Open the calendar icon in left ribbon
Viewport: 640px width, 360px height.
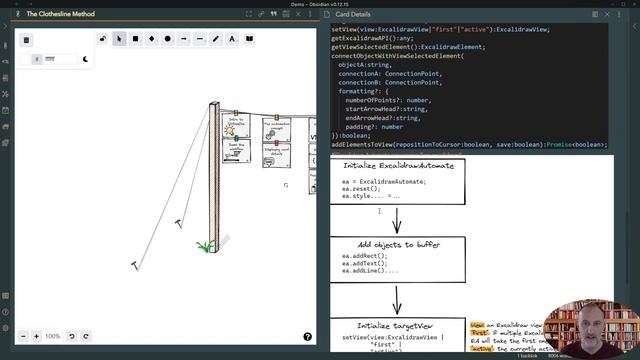[5, 110]
